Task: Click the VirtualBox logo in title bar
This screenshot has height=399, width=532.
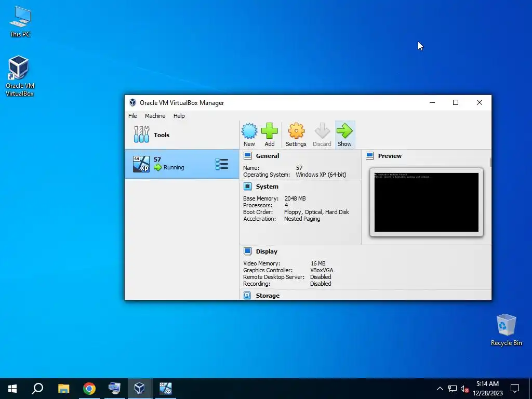Action: tap(132, 103)
